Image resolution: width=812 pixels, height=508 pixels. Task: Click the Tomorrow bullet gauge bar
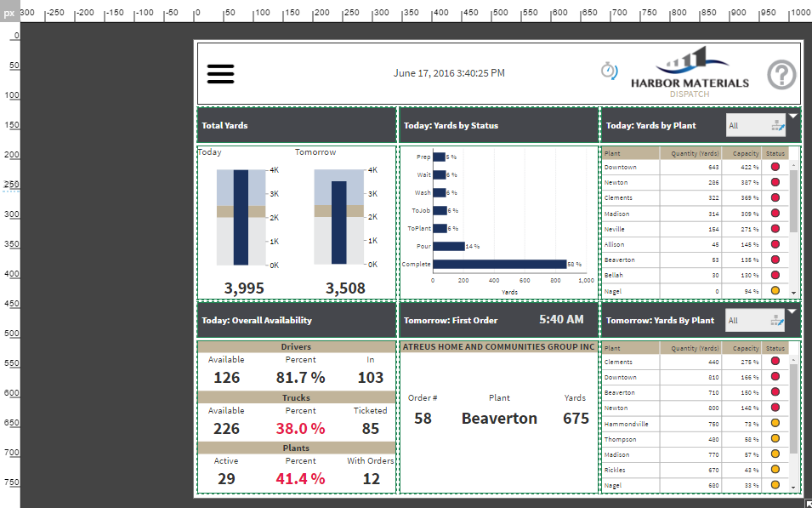[x=338, y=223]
